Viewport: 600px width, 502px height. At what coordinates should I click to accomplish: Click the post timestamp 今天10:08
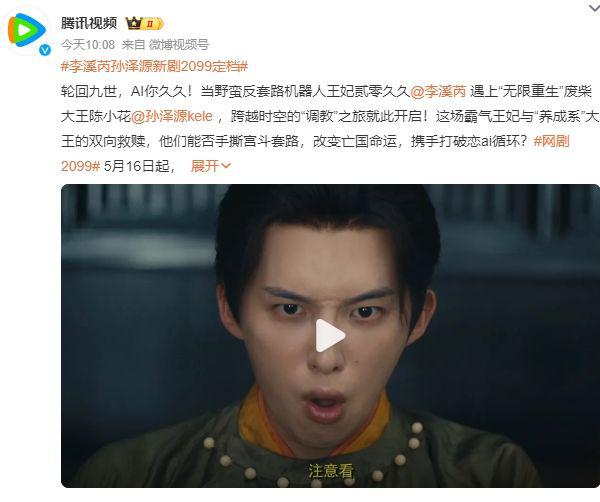coord(88,45)
